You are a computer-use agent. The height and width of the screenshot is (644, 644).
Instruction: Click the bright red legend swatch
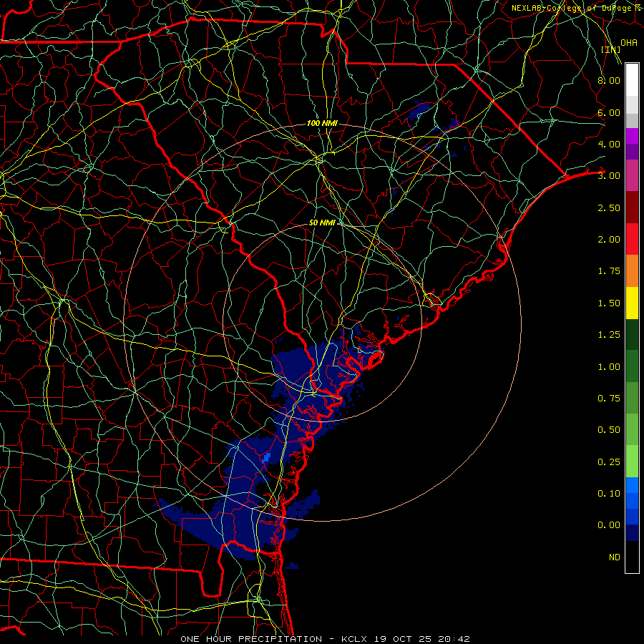632,239
